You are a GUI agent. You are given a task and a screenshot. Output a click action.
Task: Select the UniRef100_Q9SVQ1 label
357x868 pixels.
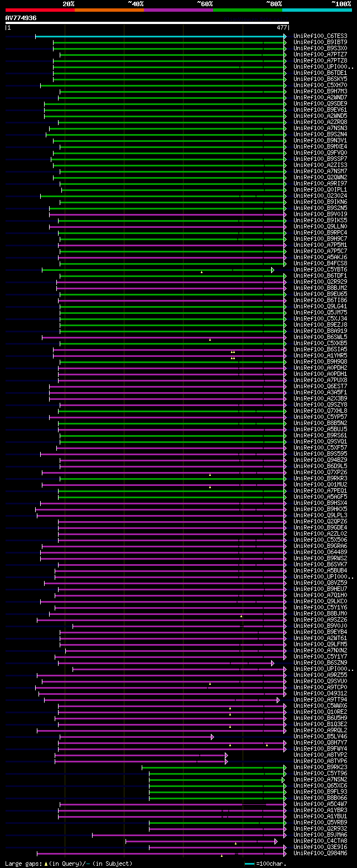pyautogui.click(x=320, y=442)
